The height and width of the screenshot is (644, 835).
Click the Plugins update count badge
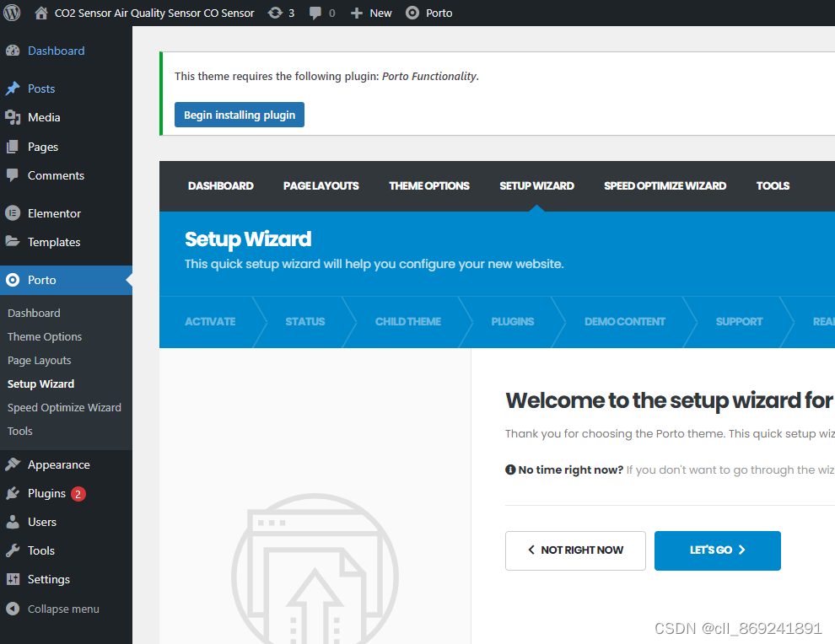coord(78,494)
